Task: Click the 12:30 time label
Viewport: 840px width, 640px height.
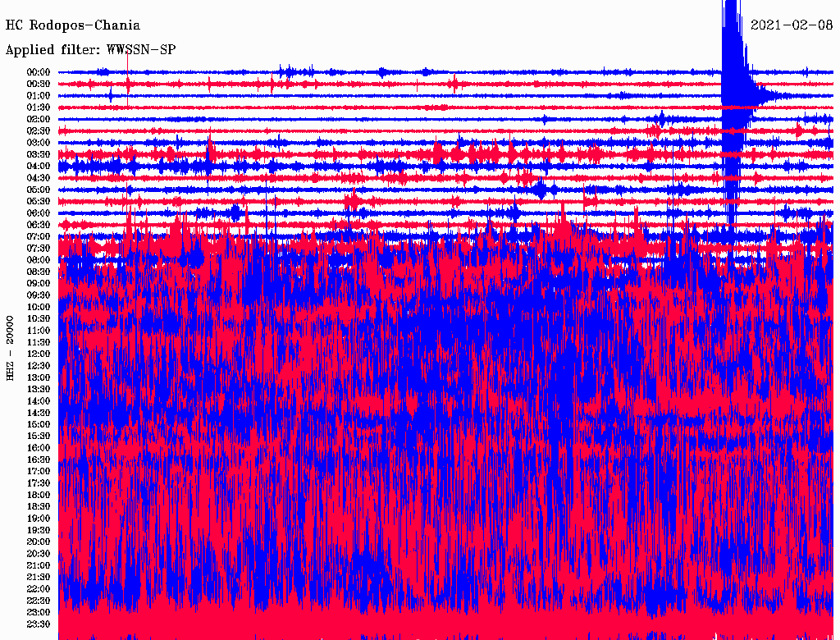Action: tap(39, 366)
